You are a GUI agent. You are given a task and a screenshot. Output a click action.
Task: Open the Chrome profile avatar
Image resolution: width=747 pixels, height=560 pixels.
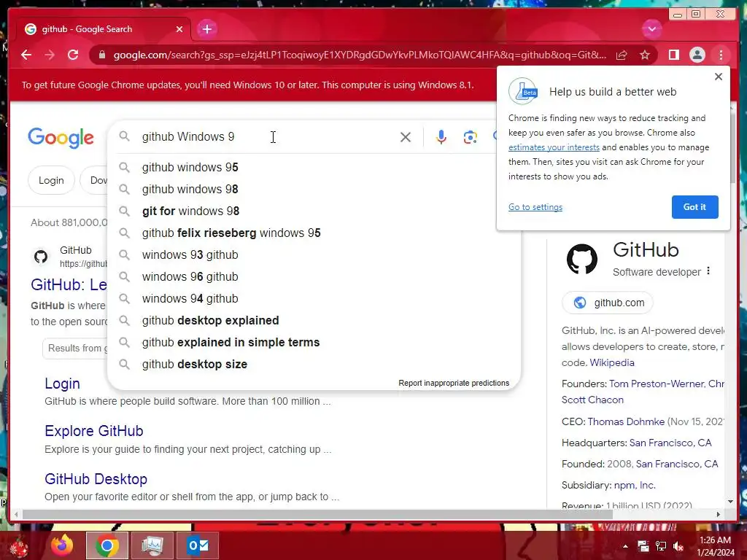697,55
